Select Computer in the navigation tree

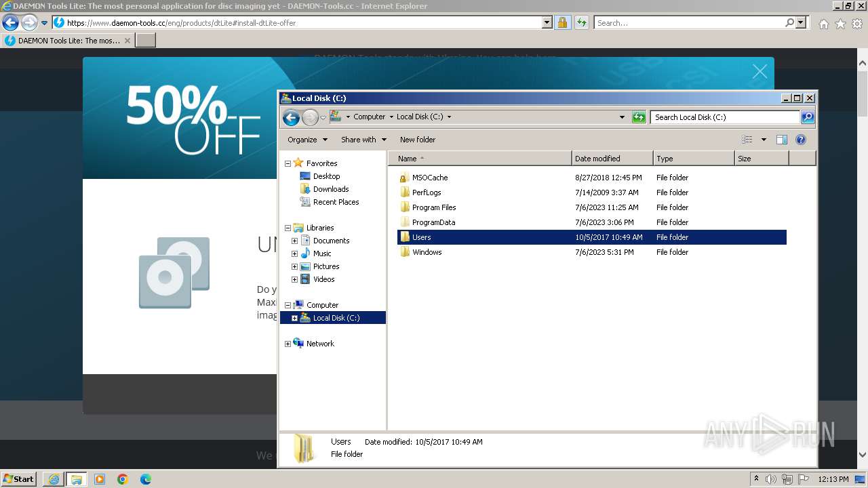(322, 305)
